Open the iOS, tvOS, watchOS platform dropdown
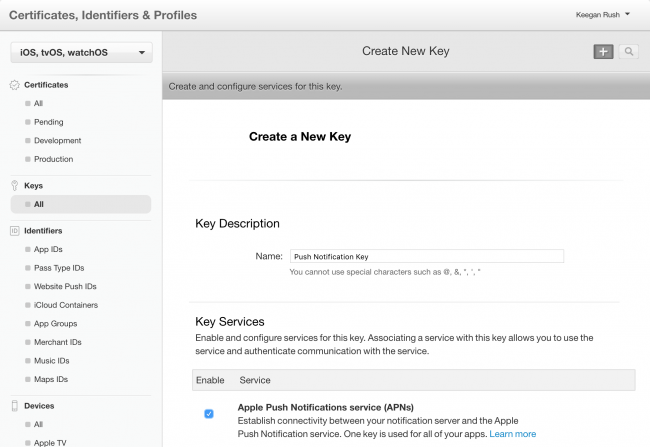The image size is (650, 447). [x=81, y=52]
